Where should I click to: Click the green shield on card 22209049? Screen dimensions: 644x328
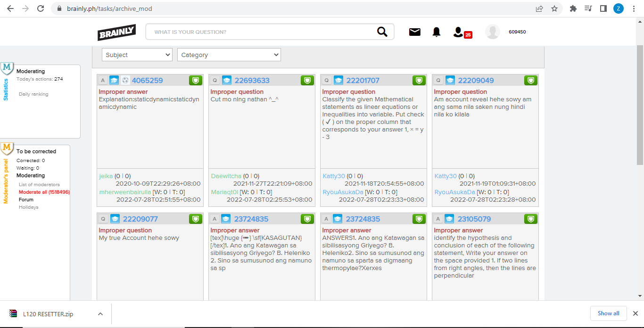[531, 80]
